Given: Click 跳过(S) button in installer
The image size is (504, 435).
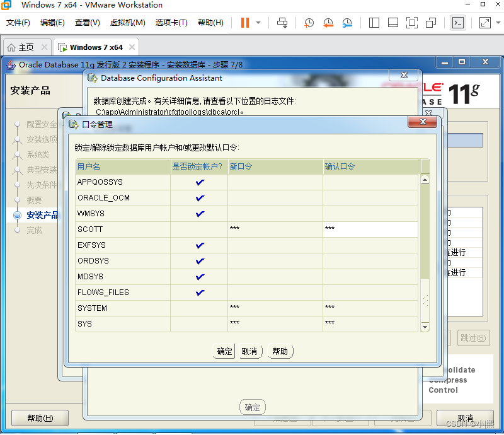Looking at the screenshot, I should (473, 338).
